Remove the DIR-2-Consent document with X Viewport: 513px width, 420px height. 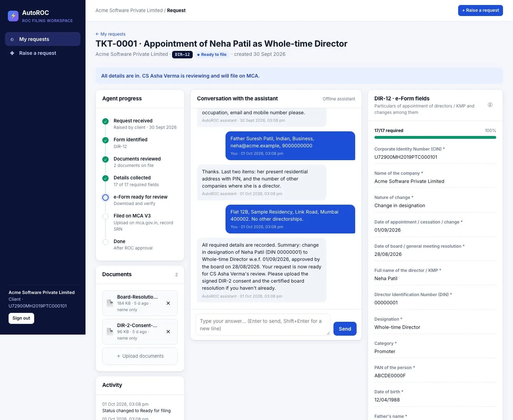click(168, 332)
